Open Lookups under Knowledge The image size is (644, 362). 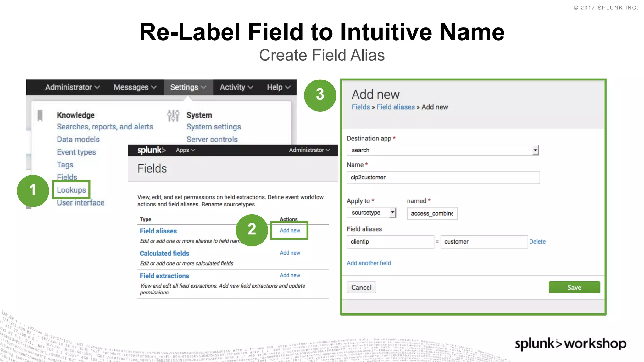coord(71,190)
